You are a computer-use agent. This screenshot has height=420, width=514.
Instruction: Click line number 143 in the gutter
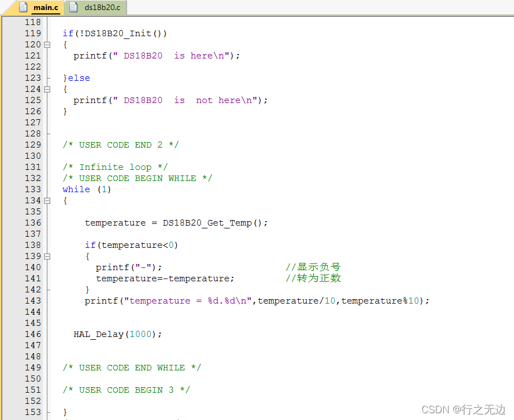(x=33, y=301)
